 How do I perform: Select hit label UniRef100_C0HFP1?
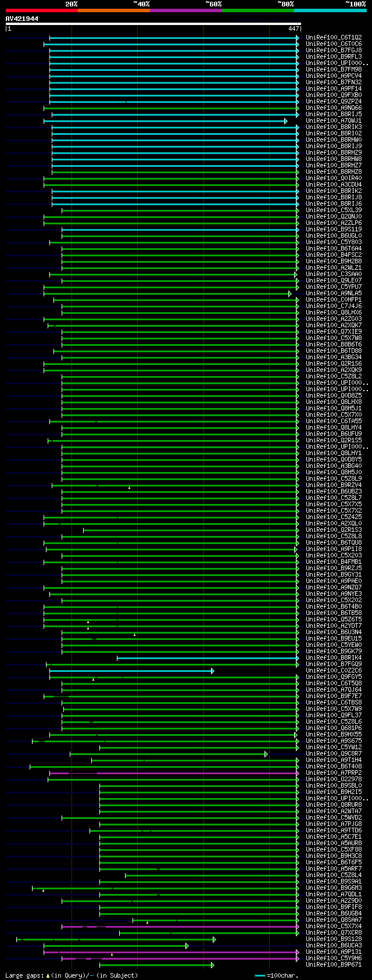click(334, 299)
